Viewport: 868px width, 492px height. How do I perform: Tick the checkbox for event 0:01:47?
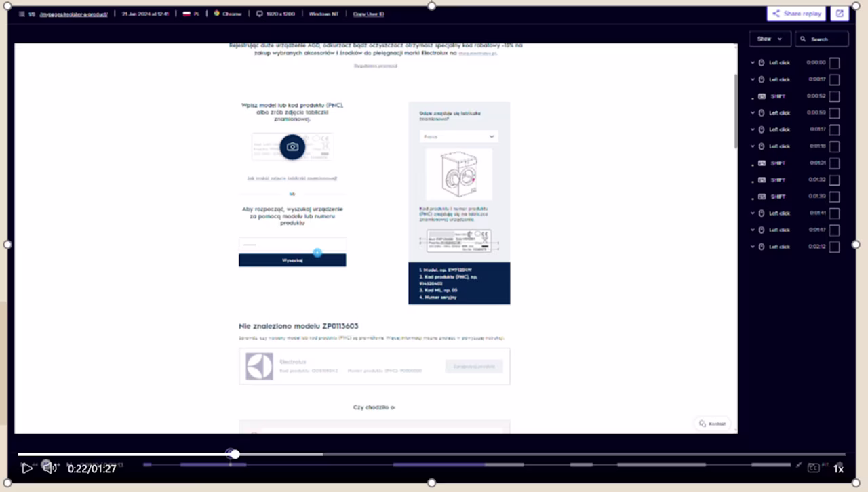coord(835,230)
